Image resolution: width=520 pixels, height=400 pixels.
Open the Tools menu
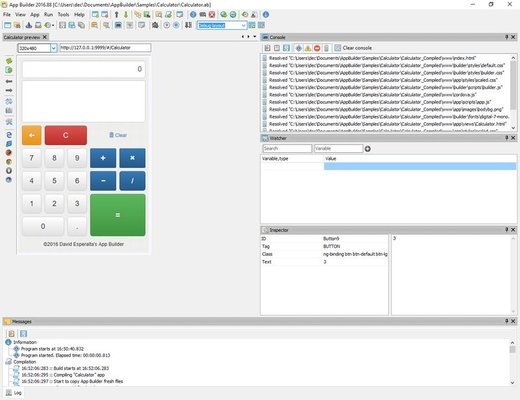pos(63,15)
